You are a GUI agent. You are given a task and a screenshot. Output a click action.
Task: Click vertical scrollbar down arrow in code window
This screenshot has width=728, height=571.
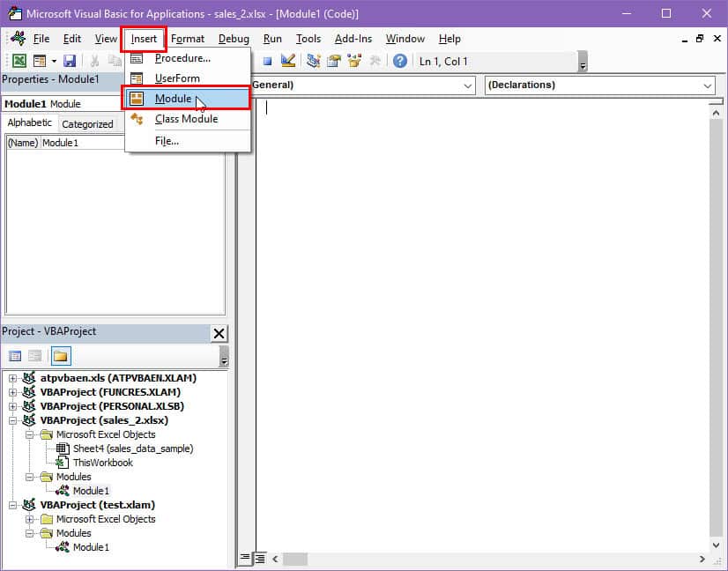716,545
